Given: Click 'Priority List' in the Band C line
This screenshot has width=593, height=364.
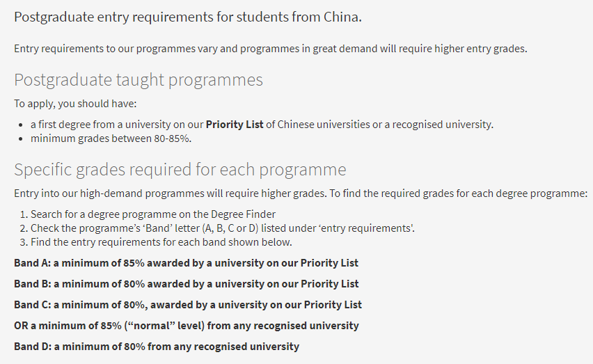Looking at the screenshot, I should 333,305.
